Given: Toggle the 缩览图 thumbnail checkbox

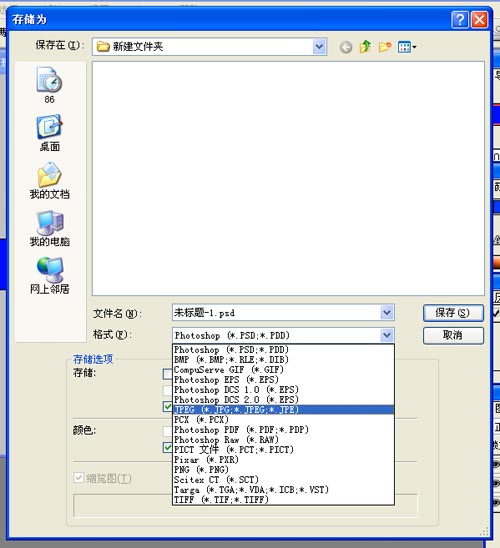Looking at the screenshot, I should 79,477.
